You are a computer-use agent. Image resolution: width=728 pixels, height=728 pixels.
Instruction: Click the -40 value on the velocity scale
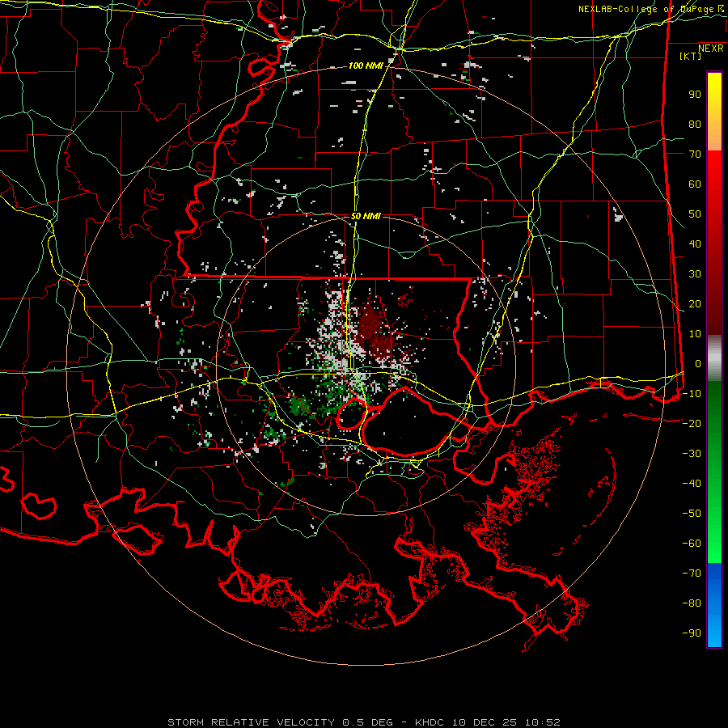[692, 484]
